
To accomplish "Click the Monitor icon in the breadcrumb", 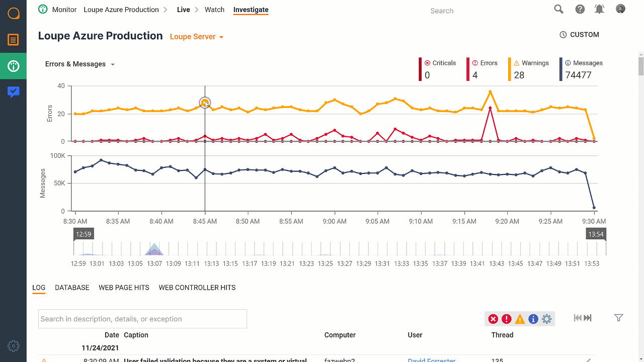I will [x=43, y=9].
